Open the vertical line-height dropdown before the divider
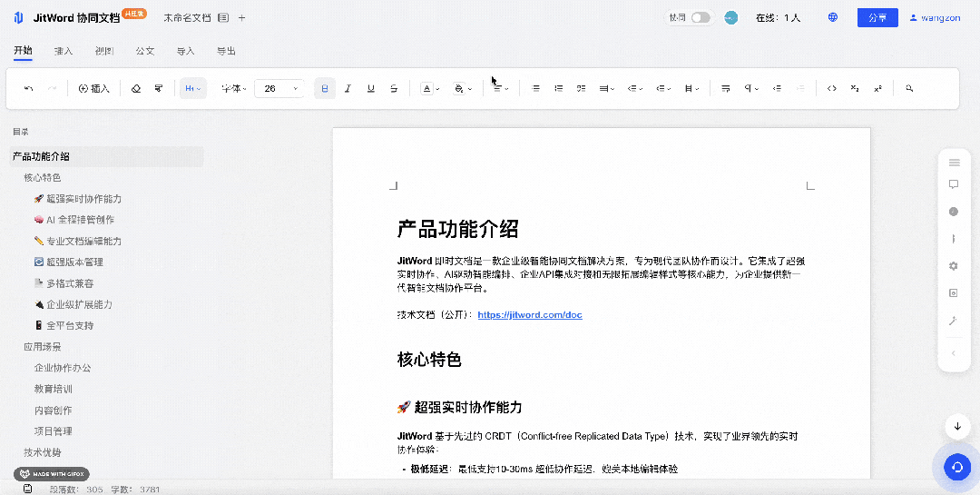The height and width of the screenshot is (495, 980). (691, 89)
